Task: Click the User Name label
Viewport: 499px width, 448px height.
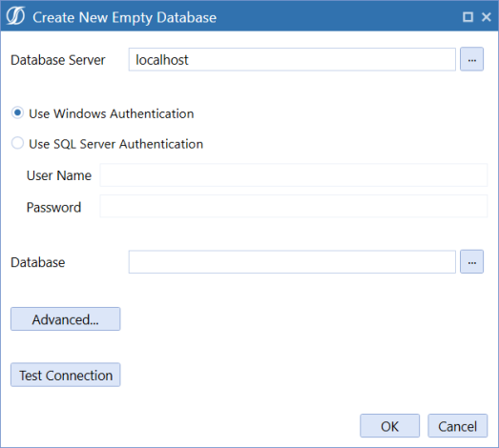Action: pos(59,175)
